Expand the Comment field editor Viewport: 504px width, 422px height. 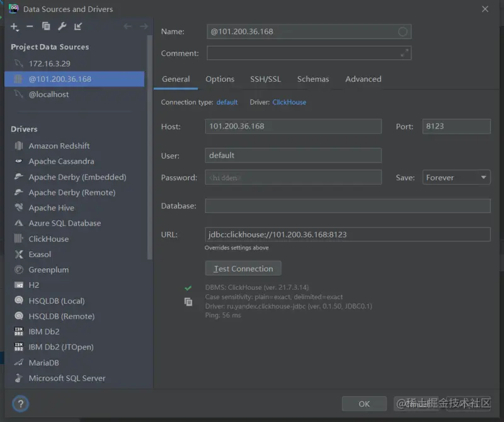[x=404, y=53]
